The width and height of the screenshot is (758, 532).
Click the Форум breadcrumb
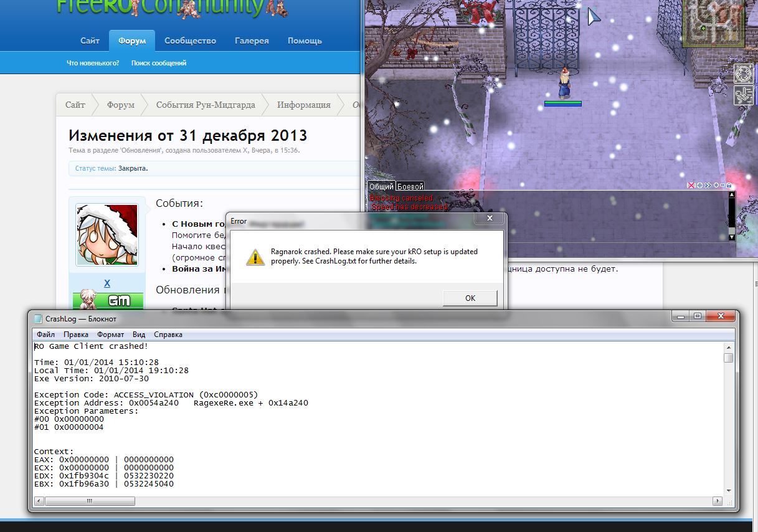(120, 105)
